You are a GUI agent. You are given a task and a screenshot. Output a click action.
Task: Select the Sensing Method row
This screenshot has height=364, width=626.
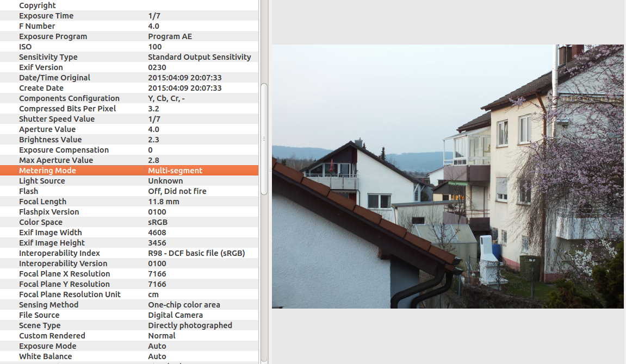[129, 305]
